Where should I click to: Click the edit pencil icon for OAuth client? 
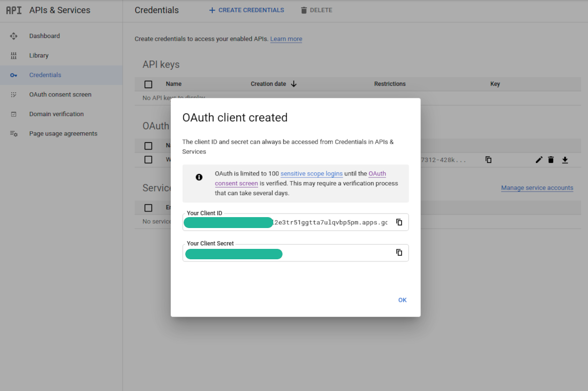[539, 160]
